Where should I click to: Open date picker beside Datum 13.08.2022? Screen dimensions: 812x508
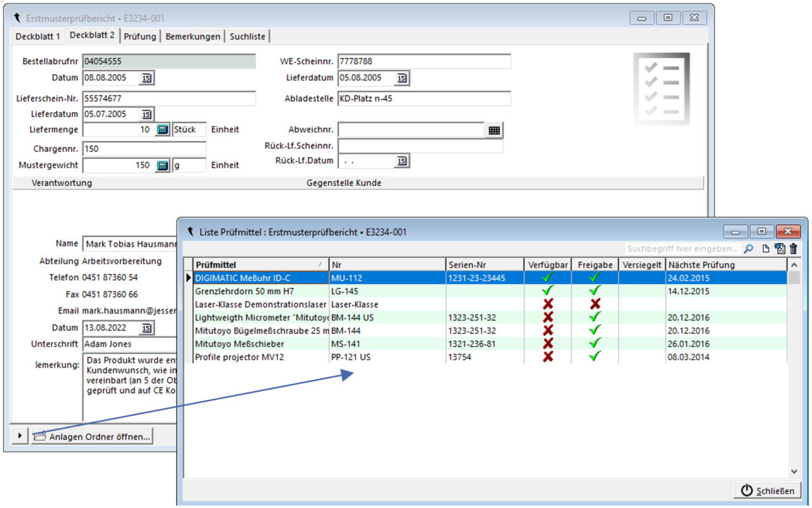pyautogui.click(x=147, y=328)
